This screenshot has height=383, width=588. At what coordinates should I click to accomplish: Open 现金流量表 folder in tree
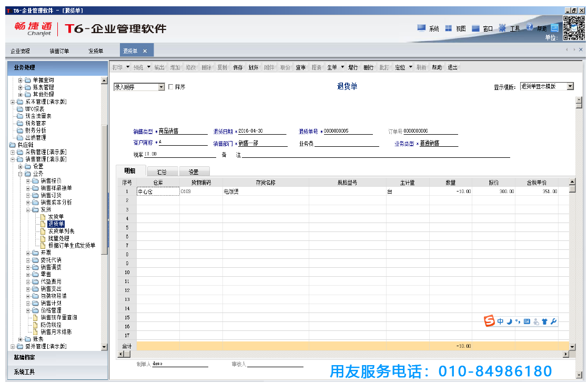38,116
